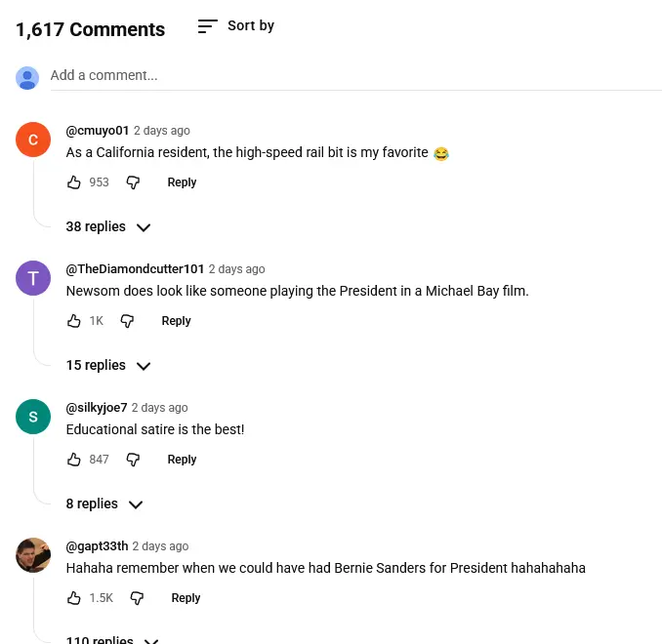
Task: Reply to the @gapt33th comment
Action: (x=186, y=598)
